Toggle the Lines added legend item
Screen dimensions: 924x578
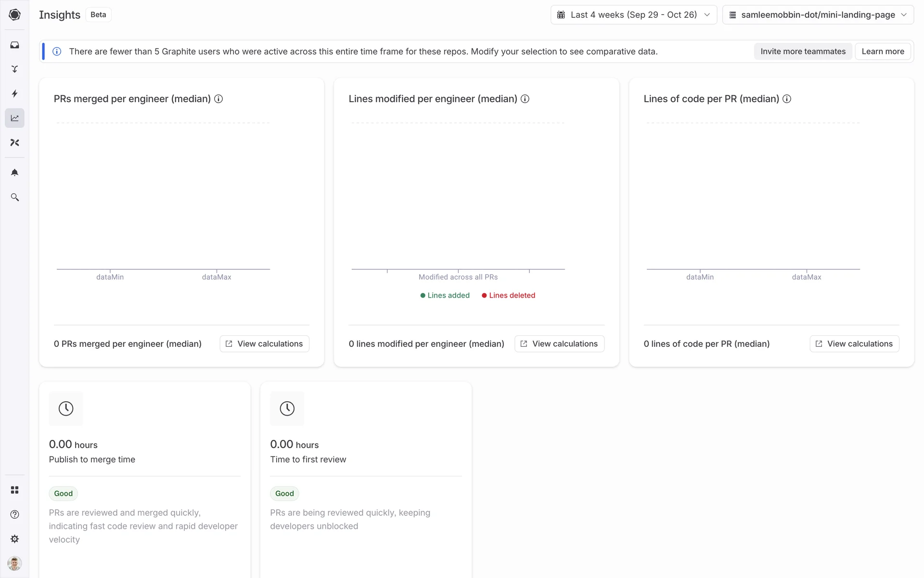(x=445, y=295)
